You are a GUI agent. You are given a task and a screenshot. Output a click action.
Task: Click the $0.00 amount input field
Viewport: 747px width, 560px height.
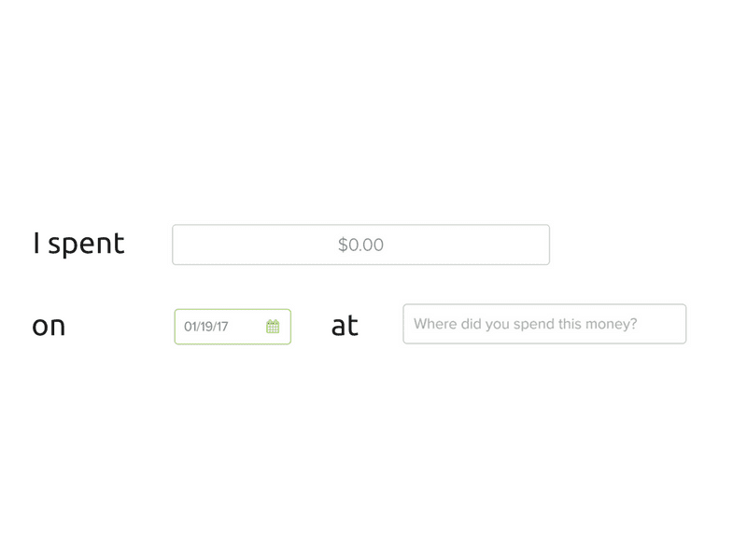coord(360,245)
